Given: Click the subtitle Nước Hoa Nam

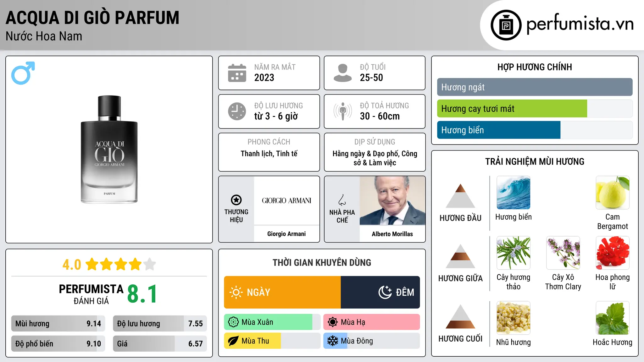Looking at the screenshot, I should (44, 36).
